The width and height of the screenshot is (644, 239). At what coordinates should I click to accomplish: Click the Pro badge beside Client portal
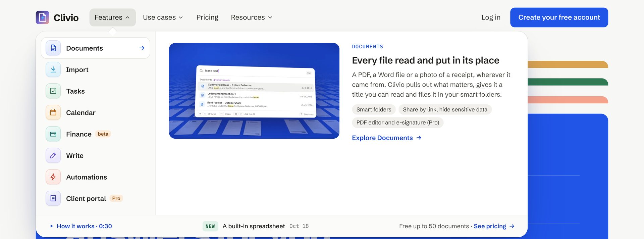pos(116,198)
